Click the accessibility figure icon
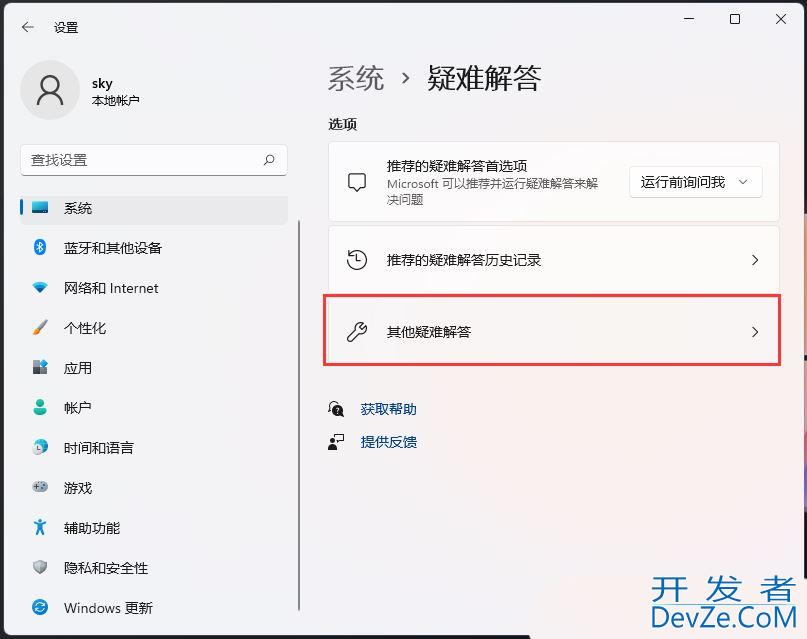 (40, 527)
